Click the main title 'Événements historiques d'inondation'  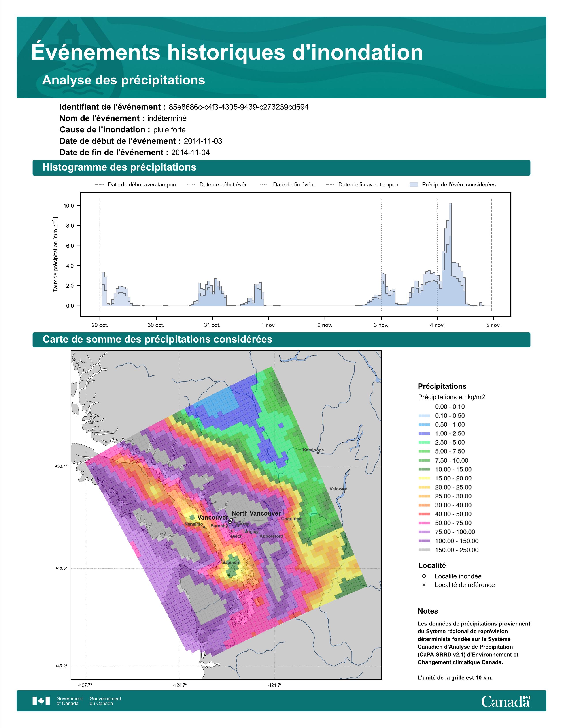[x=227, y=52]
